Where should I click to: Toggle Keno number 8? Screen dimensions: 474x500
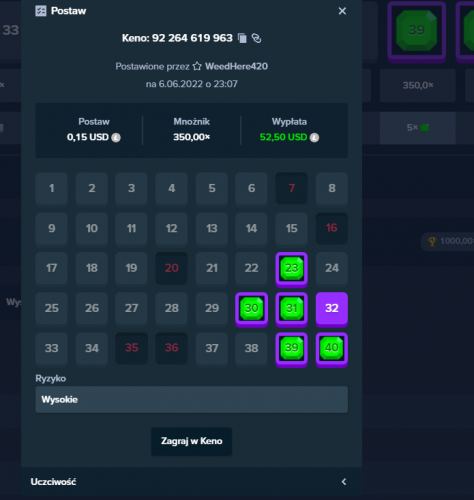point(332,188)
